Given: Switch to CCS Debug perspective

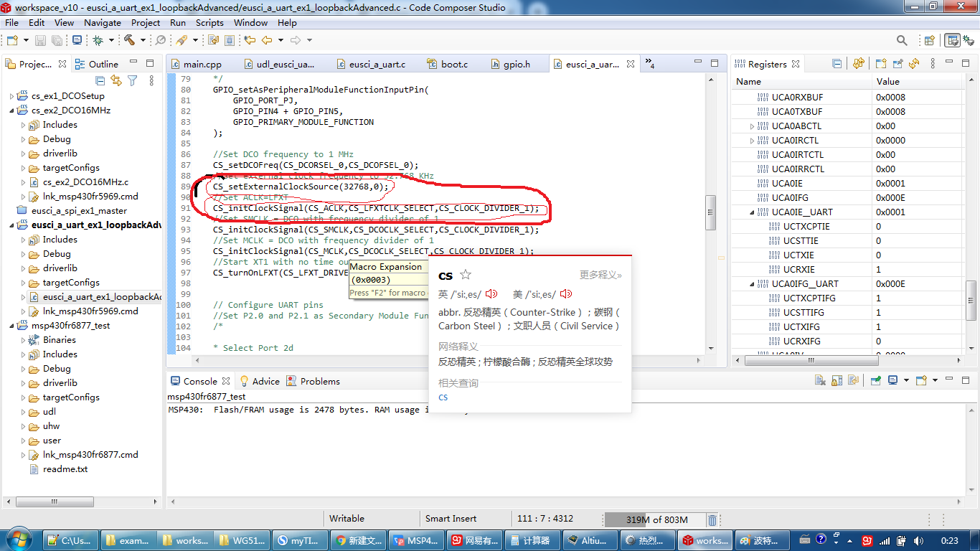Looking at the screenshot, I should click(x=969, y=41).
